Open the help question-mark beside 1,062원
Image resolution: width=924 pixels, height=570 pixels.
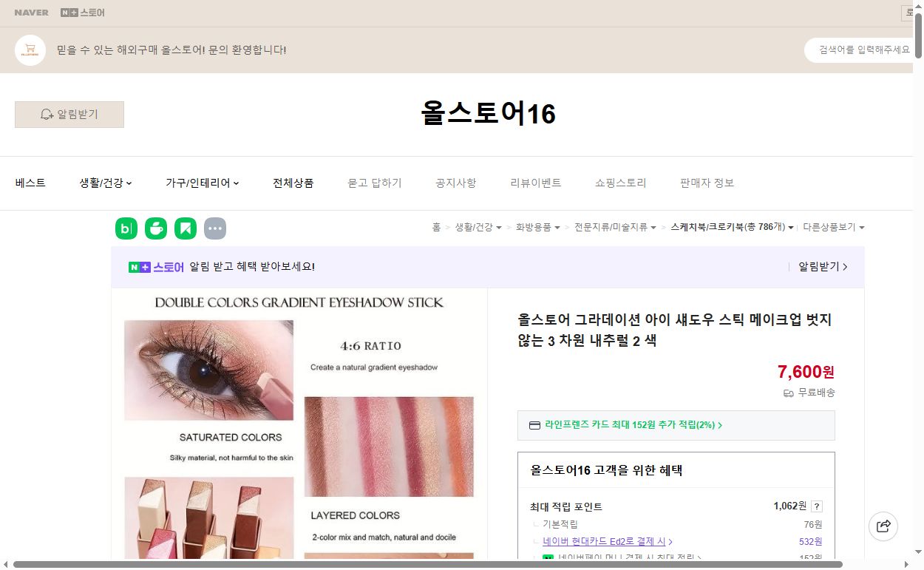pyautogui.click(x=817, y=506)
